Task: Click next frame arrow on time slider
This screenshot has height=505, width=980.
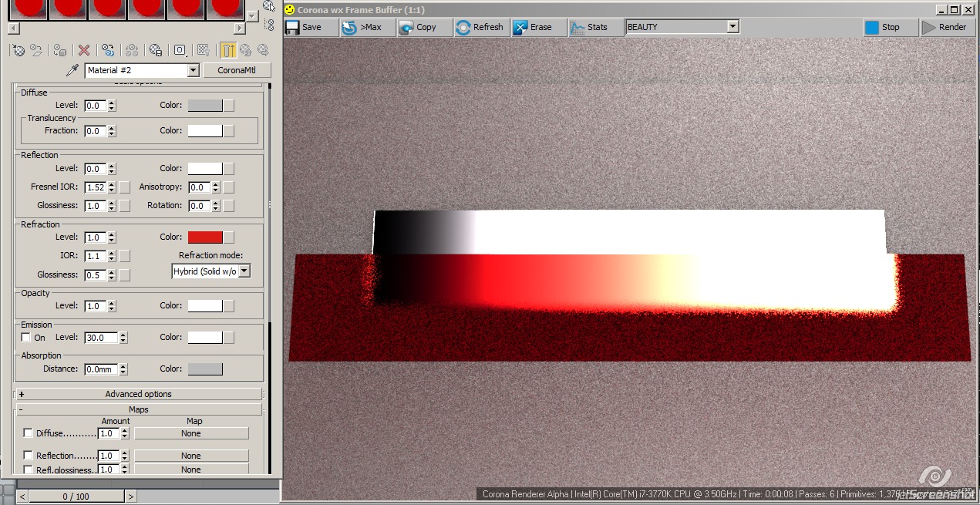Action: click(131, 497)
